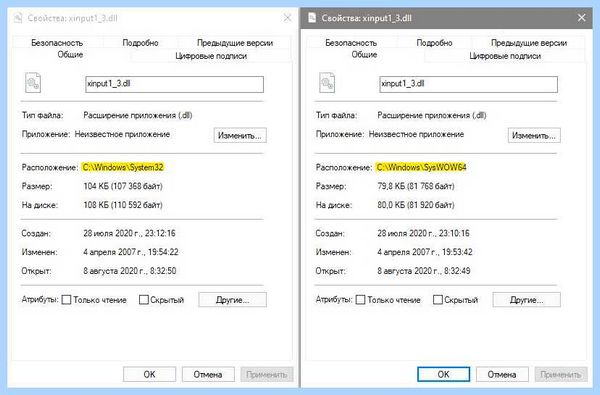Click 'Отмена' in the left window
Viewport: 600px width, 395px height.
pos(208,374)
